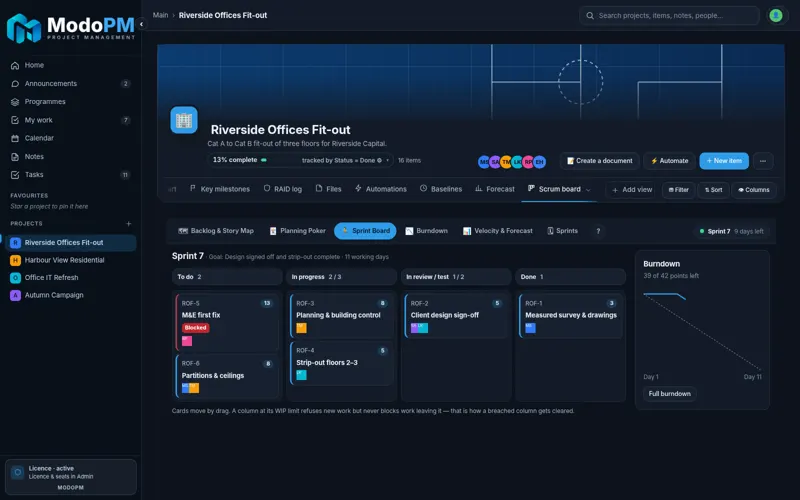
Task: Click the MS member avatar in header
Action: (484, 162)
